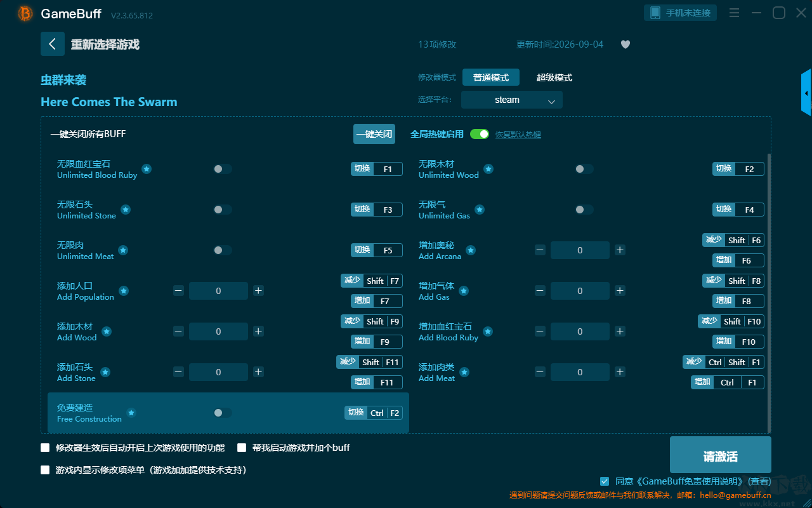This screenshot has height=508, width=812.
Task: Click Ctrl F2 hotkey for Free Construction
Action: click(x=374, y=413)
